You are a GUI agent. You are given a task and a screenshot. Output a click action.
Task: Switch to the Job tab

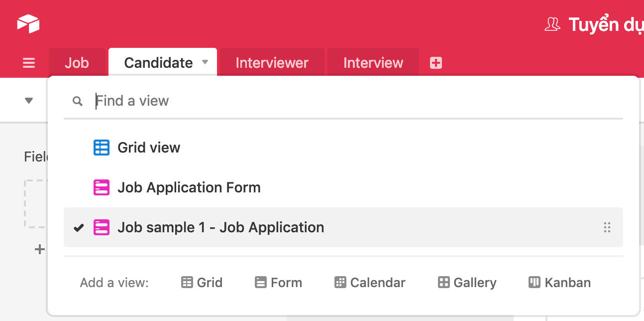(x=77, y=63)
